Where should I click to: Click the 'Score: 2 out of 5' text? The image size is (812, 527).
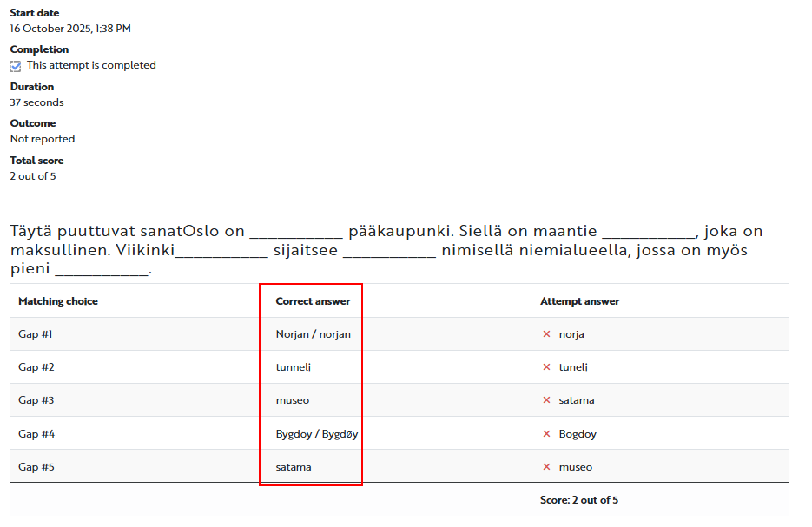(x=578, y=500)
